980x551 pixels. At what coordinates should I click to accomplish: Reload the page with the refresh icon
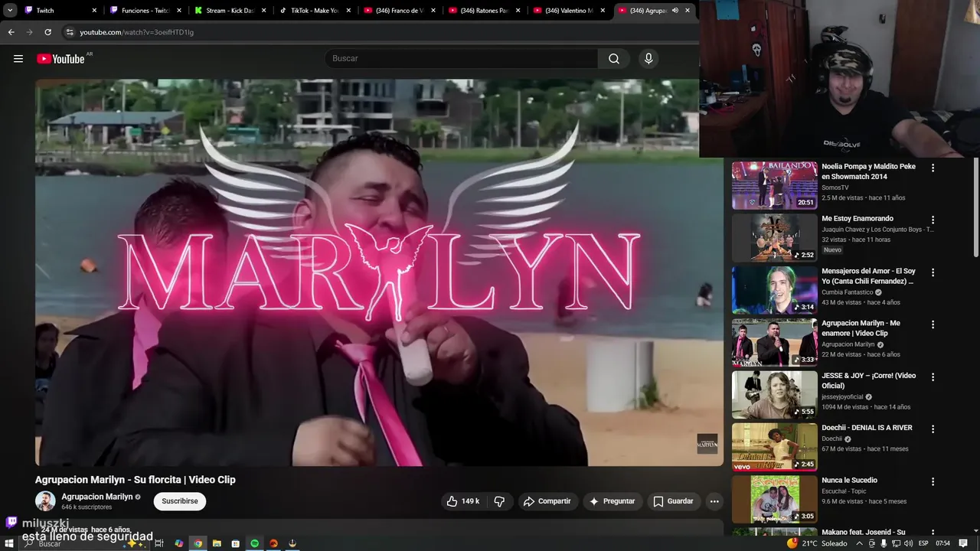pos(47,32)
